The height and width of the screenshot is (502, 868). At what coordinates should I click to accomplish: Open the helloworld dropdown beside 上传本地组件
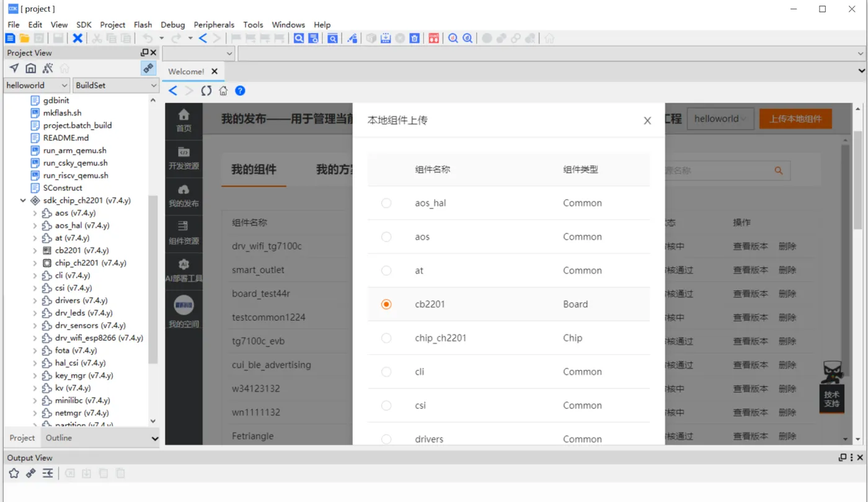(720, 119)
